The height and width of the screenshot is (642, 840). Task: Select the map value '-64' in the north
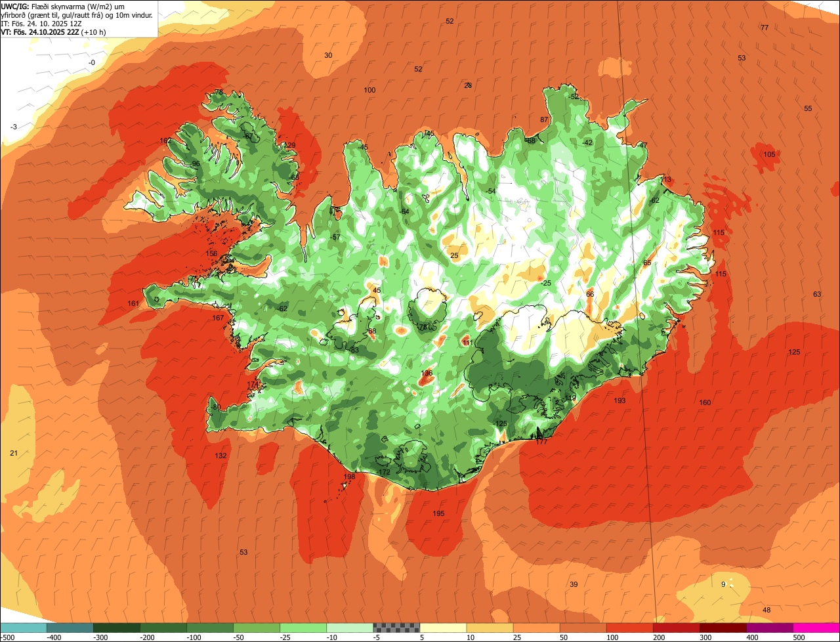(404, 211)
